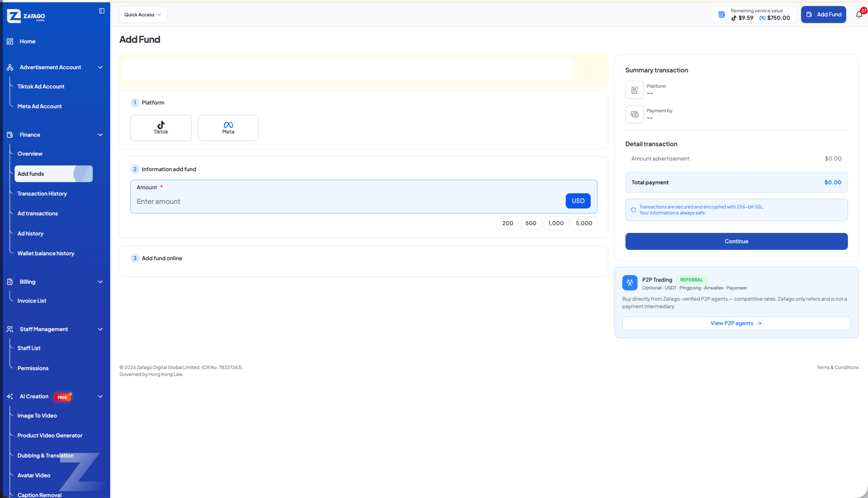Viewport: 868px width, 498px height.
Task: Open View P2P agents link
Action: [x=736, y=323]
